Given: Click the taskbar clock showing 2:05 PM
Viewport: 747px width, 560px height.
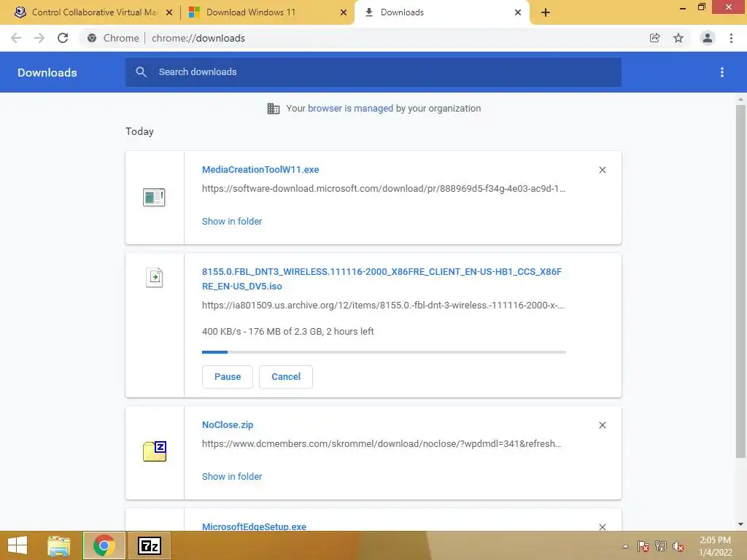Looking at the screenshot, I should click(x=715, y=546).
